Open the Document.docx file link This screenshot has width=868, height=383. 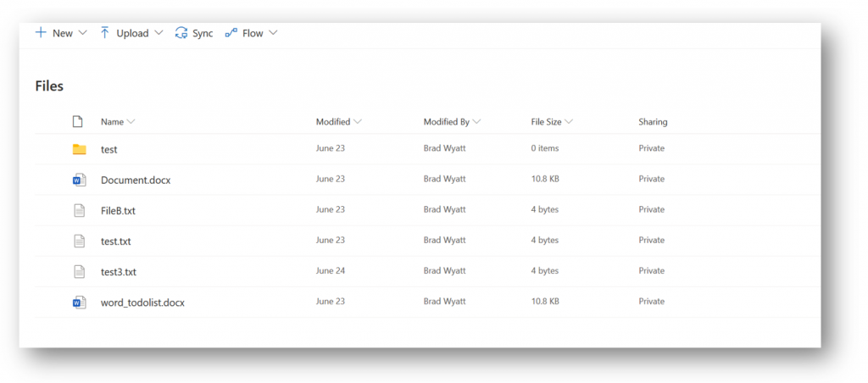[136, 180]
